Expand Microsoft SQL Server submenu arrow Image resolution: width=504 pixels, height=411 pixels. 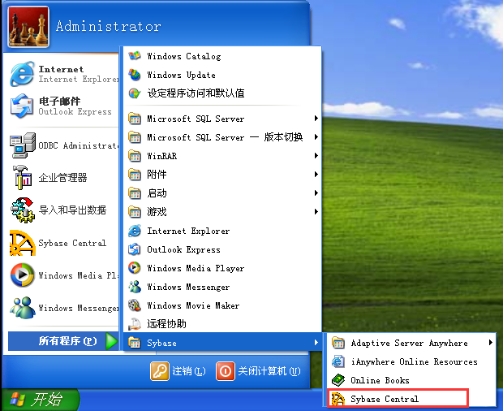316,118
